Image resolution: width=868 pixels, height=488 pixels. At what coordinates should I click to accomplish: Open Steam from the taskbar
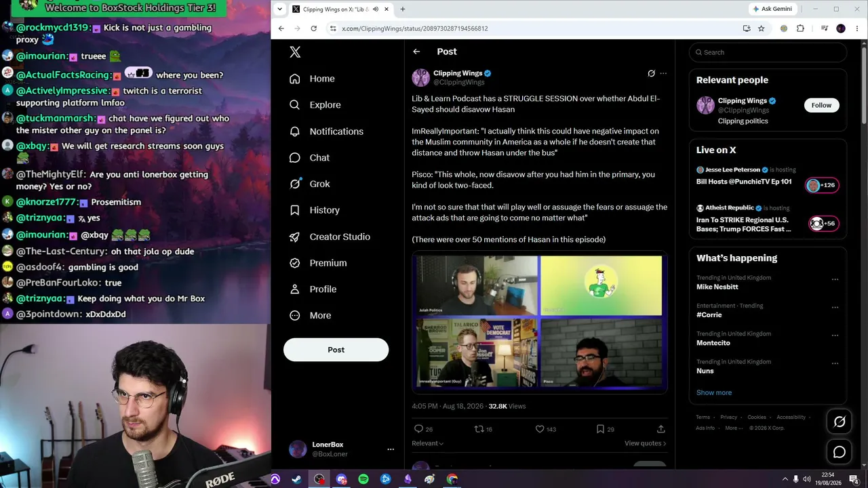point(297,479)
